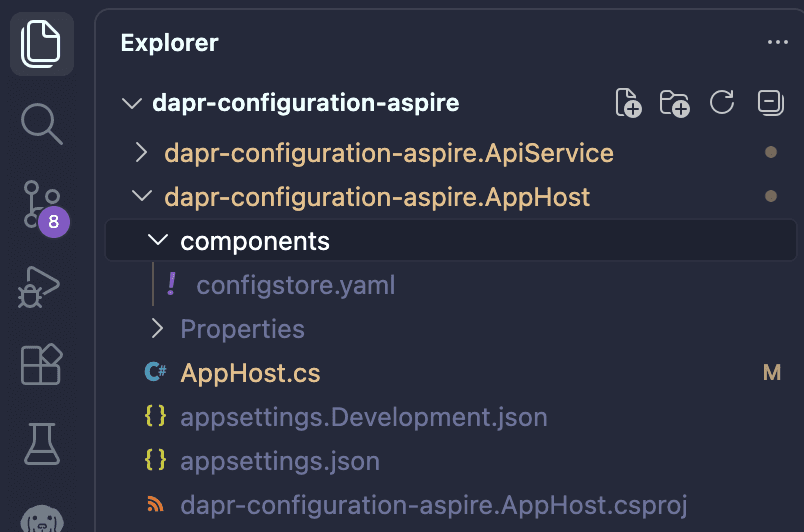Screen dimensions: 804x532
Task: Click the change dot on AppHost folder row
Action: pyautogui.click(x=771, y=196)
